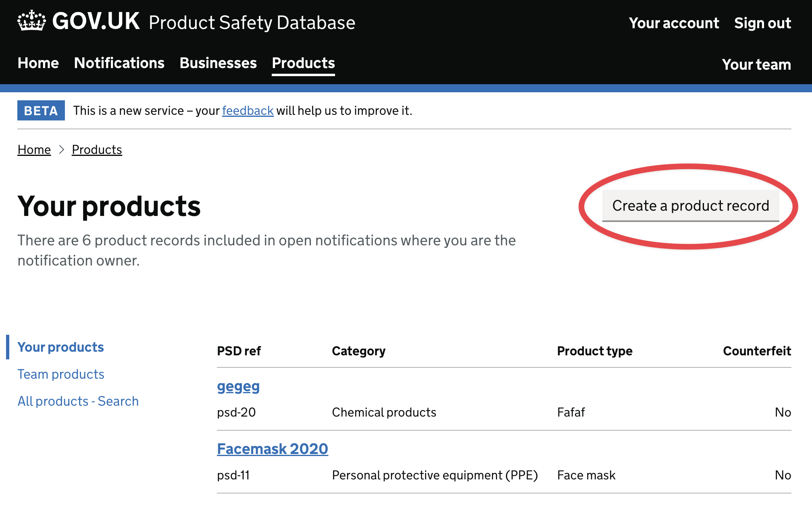Open the gegeg product record

[x=238, y=387]
